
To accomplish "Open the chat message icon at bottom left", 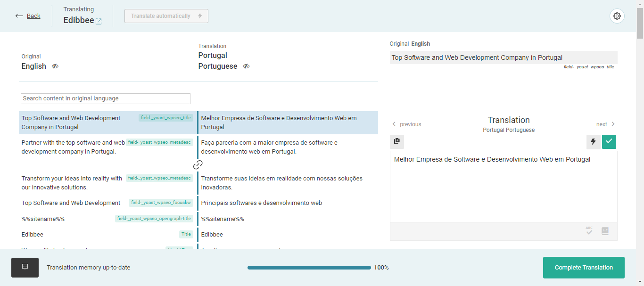I will coord(25,267).
